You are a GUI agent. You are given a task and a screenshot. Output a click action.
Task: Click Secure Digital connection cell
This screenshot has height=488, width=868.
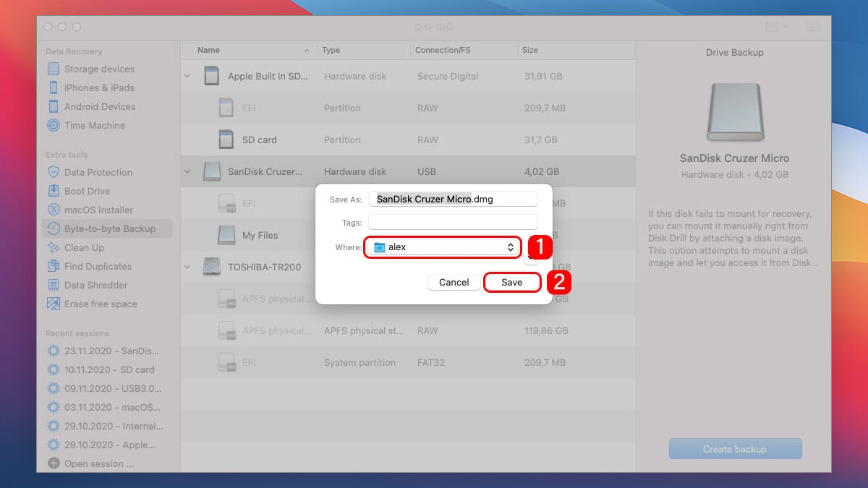(448, 76)
